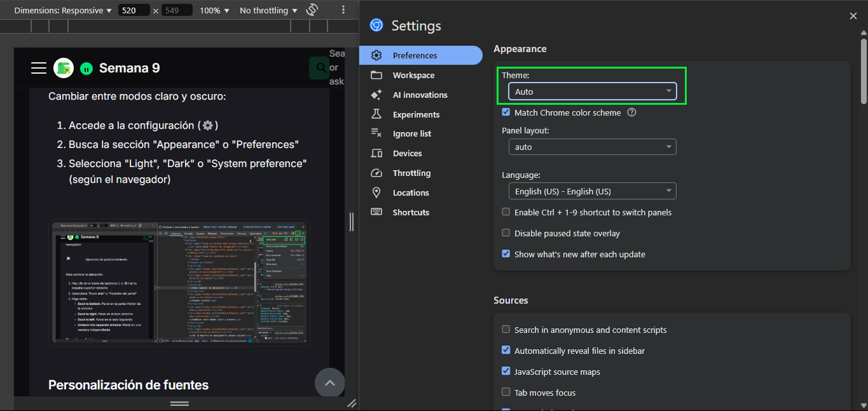The width and height of the screenshot is (868, 411).
Task: Open the Language dropdown
Action: [x=592, y=191]
